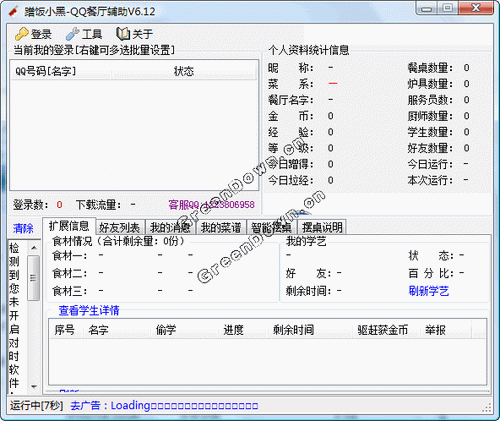Click the 刷新学艺 link
500x421 pixels.
click(x=429, y=291)
